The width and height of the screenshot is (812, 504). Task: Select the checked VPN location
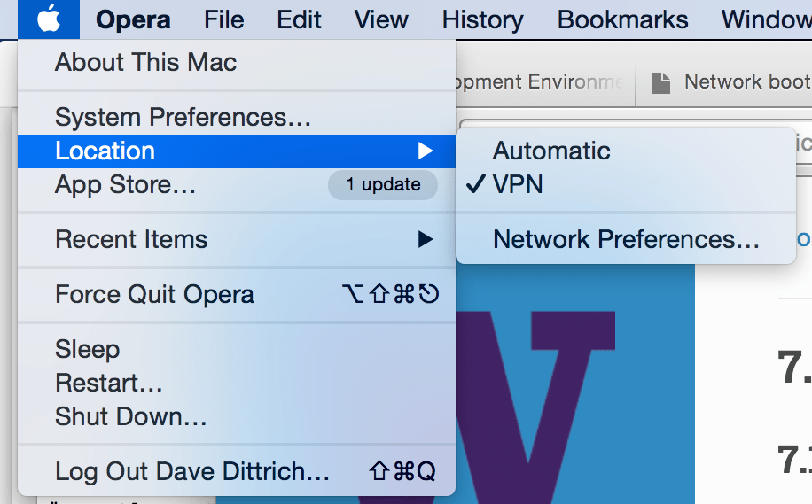(626, 185)
